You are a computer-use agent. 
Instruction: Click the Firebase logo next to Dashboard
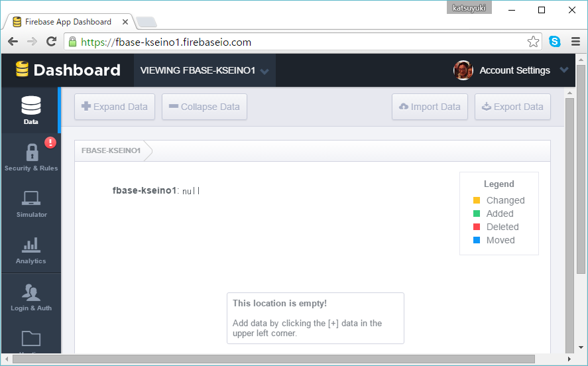click(22, 70)
